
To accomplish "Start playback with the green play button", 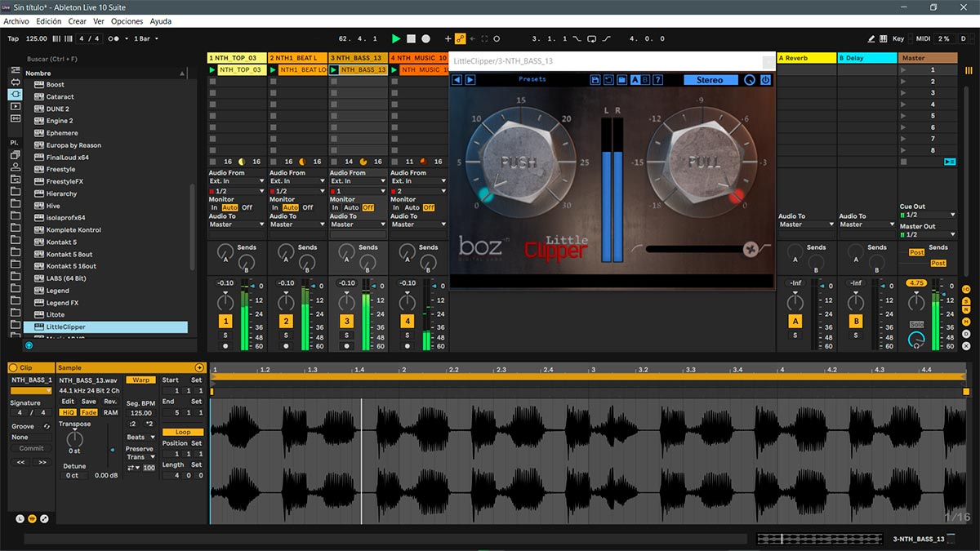I will pyautogui.click(x=396, y=38).
